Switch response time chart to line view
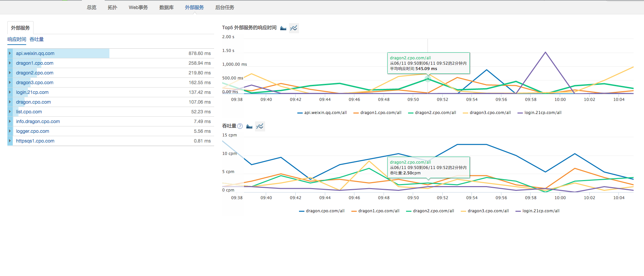Image resolution: width=644 pixels, height=276 pixels. pos(294,28)
